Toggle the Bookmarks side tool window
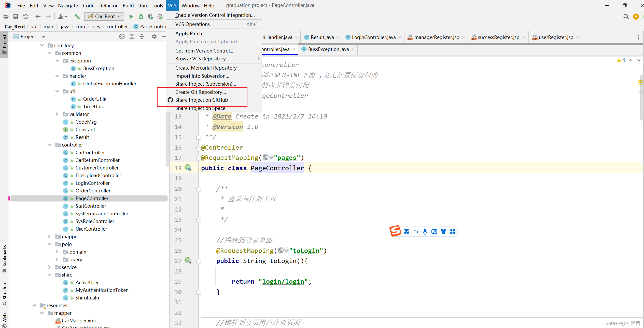 pos(4,258)
